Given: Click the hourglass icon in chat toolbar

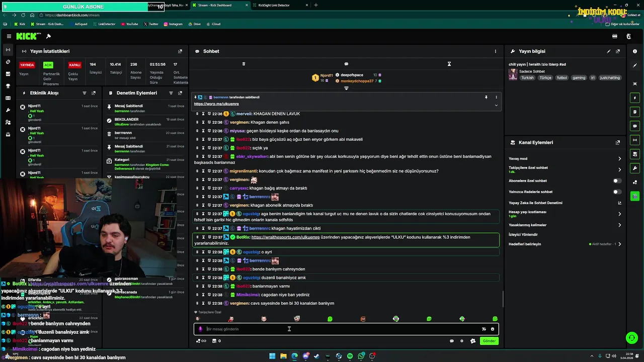Looking at the screenshot, I should 449,64.
